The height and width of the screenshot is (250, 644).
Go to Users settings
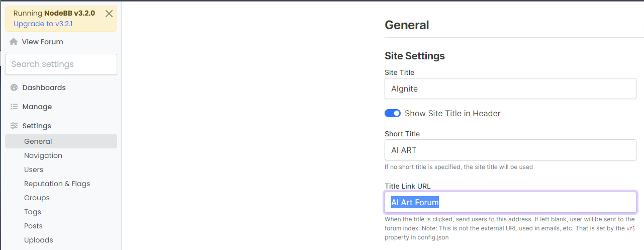point(34,170)
